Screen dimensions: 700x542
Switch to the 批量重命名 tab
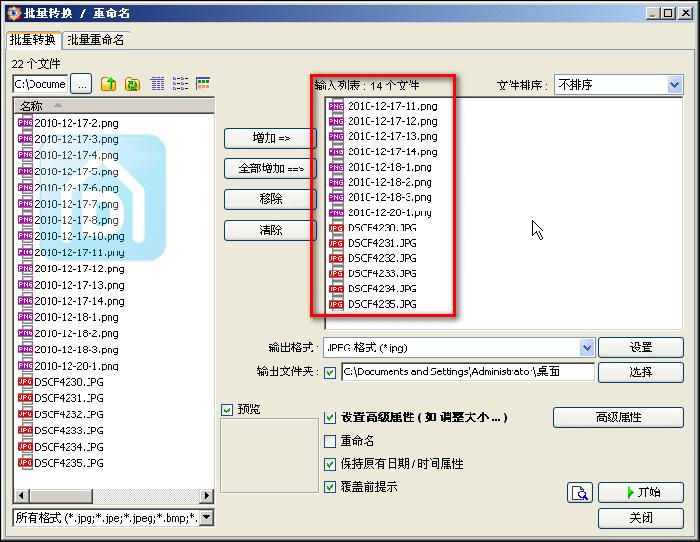pos(96,40)
